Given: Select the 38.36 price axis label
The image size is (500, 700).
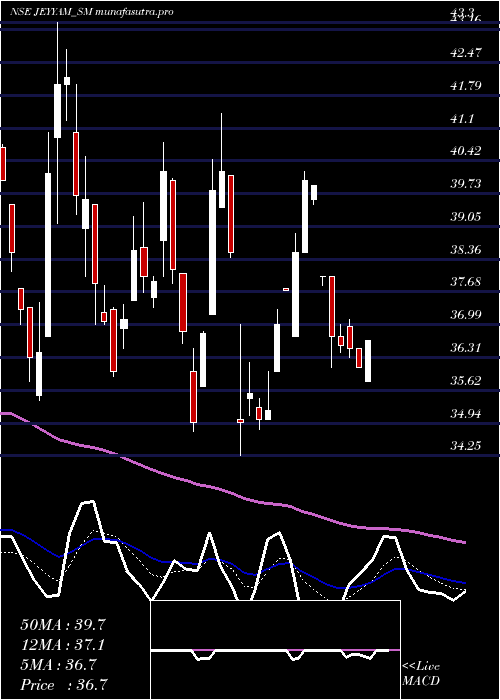Looking at the screenshot, I should pyautogui.click(x=466, y=249).
